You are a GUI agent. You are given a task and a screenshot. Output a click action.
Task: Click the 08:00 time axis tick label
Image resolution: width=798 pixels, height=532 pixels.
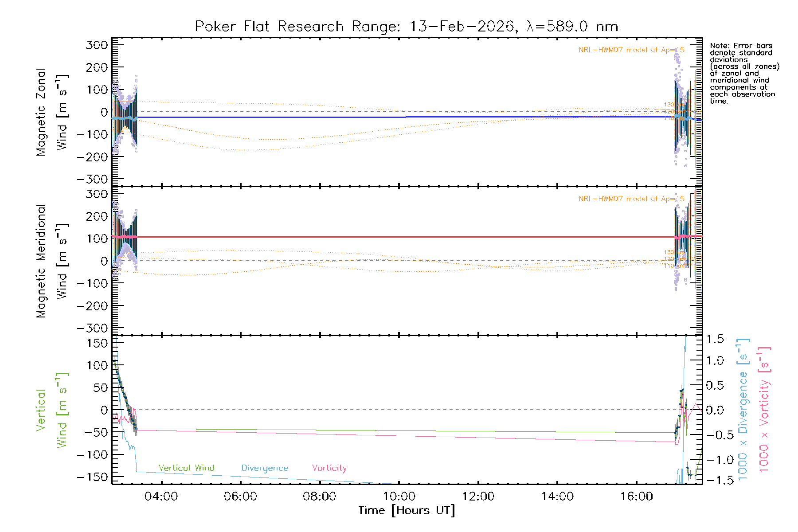pos(319,497)
